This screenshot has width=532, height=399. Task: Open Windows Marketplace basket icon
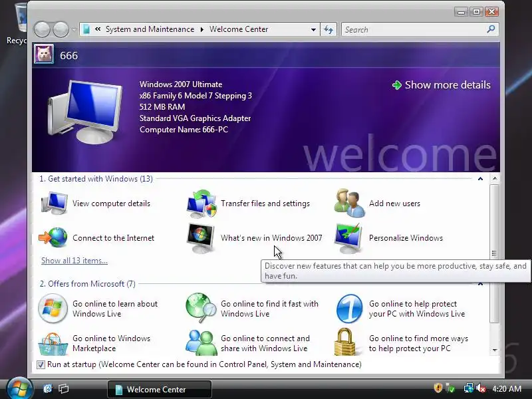pos(53,344)
